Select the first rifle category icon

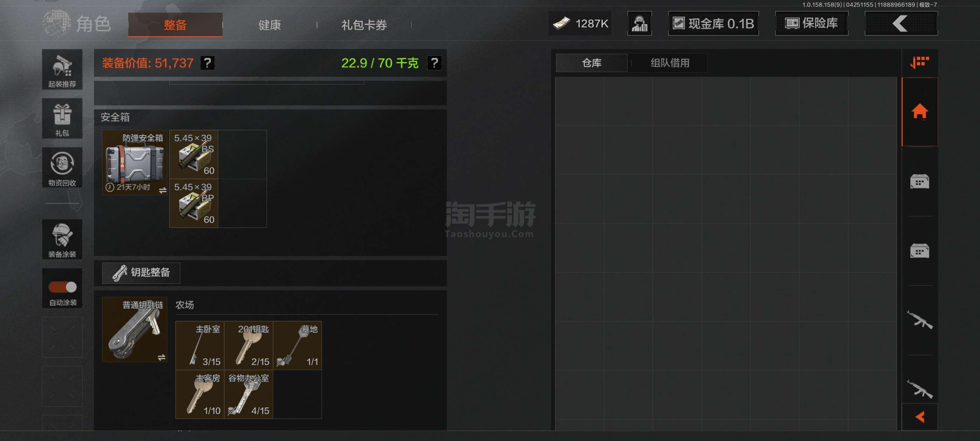(x=919, y=320)
